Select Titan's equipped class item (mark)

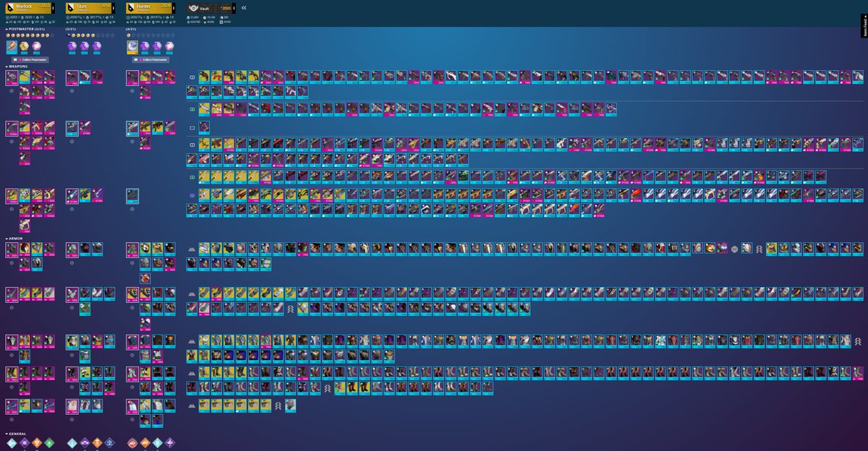click(72, 406)
